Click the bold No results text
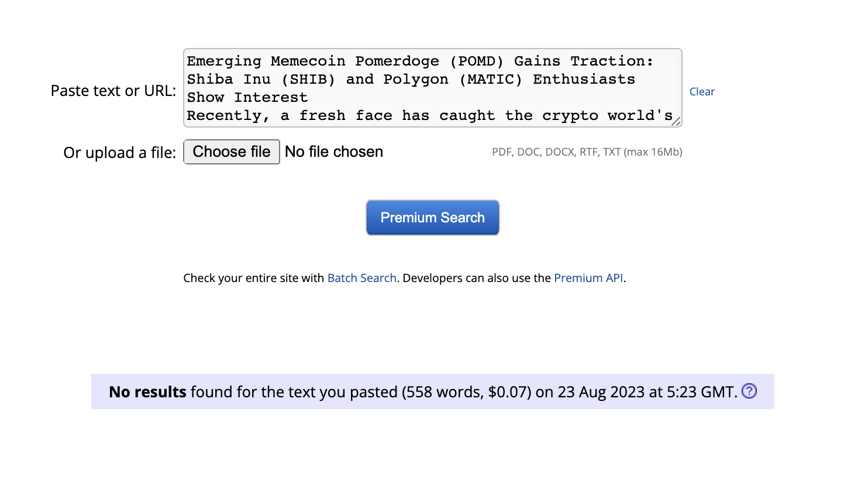 point(148,391)
